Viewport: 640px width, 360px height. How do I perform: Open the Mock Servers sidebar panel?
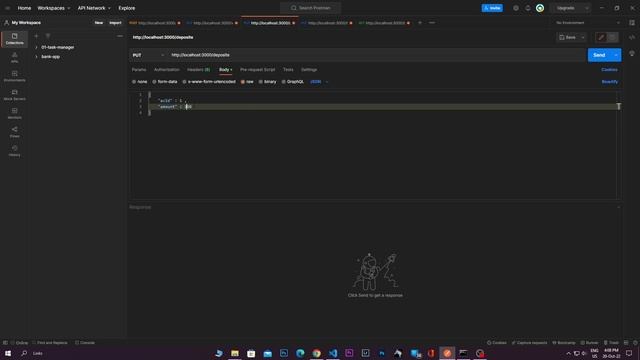(x=14, y=95)
